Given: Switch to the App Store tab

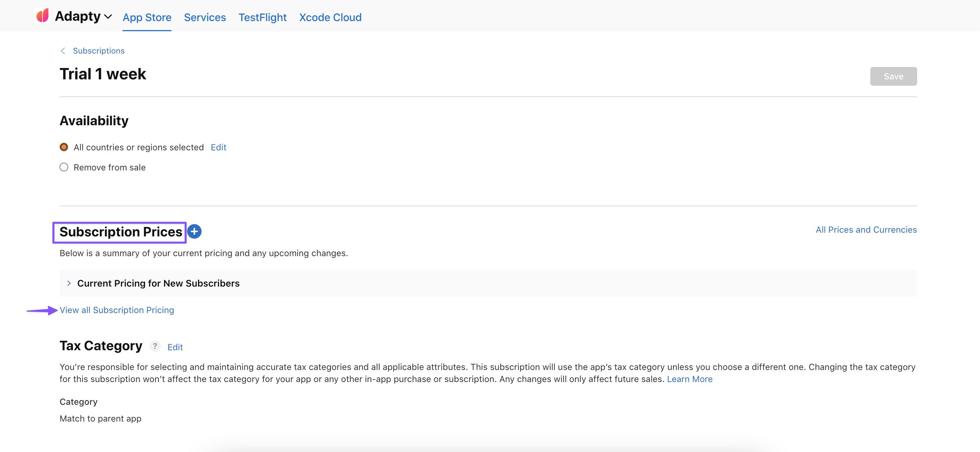Looking at the screenshot, I should [147, 17].
